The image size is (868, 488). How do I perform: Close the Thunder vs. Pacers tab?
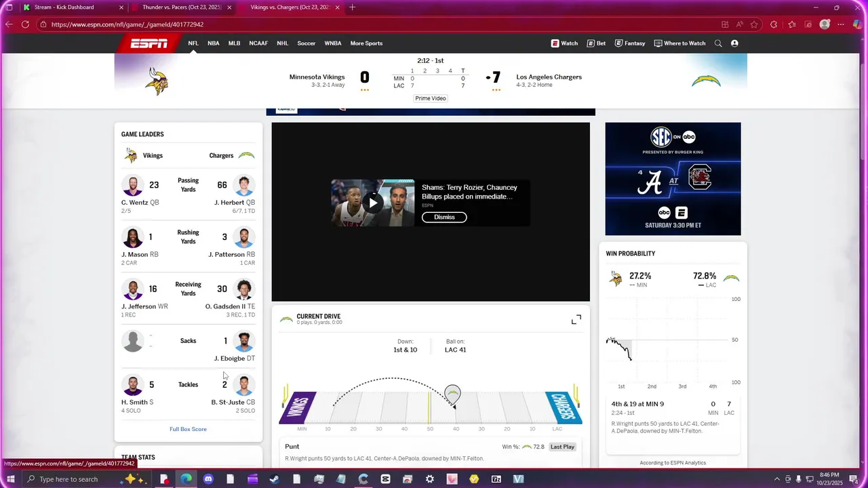click(229, 7)
